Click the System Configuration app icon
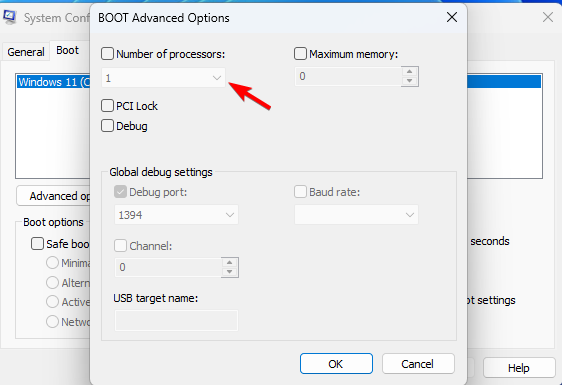The height and width of the screenshot is (385, 562). tap(9, 17)
